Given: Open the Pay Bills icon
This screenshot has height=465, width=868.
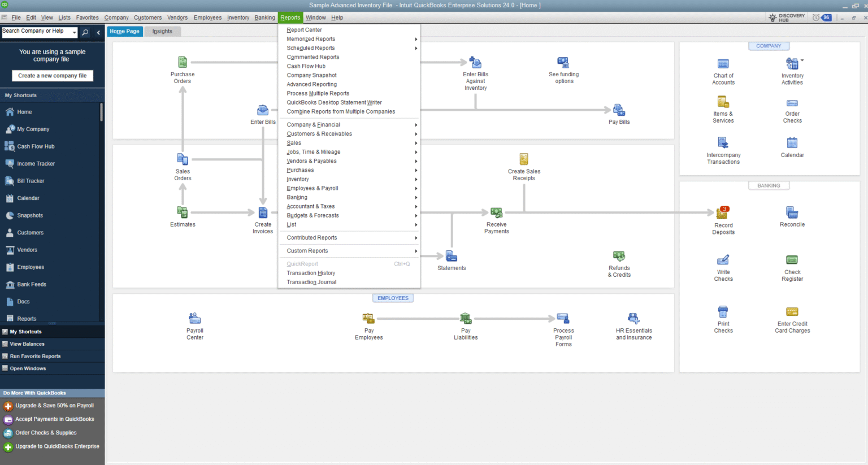Looking at the screenshot, I should pos(619,110).
